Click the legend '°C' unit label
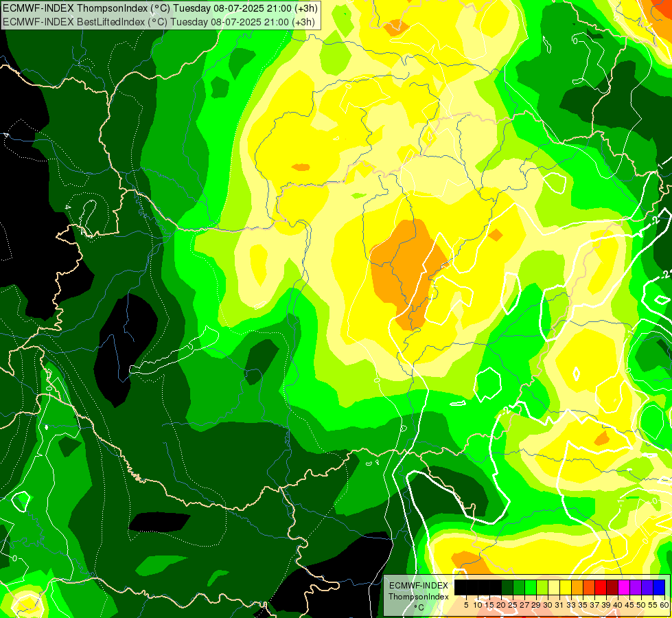This screenshot has width=672, height=618. pyautogui.click(x=419, y=607)
